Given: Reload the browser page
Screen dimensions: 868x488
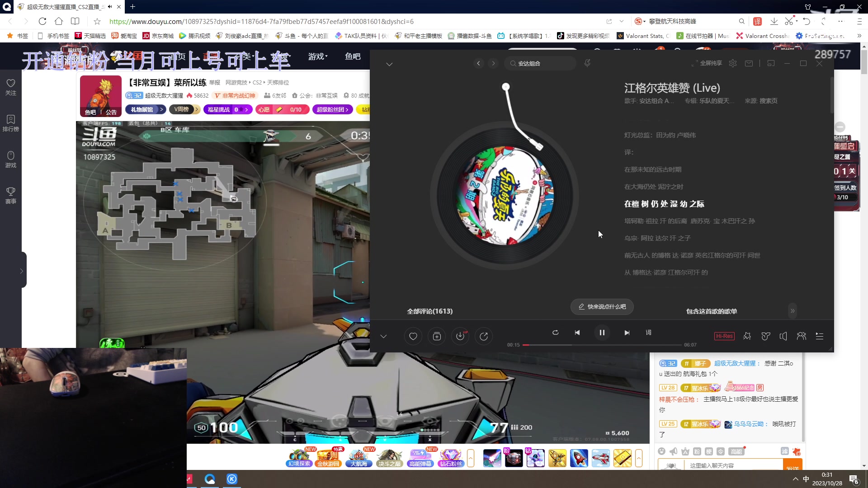Looking at the screenshot, I should (42, 21).
